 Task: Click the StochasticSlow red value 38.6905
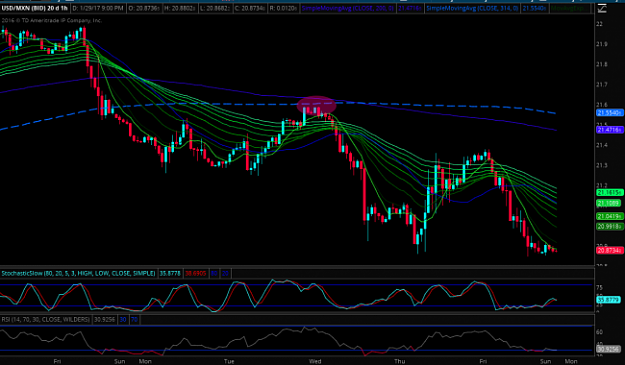(x=195, y=274)
